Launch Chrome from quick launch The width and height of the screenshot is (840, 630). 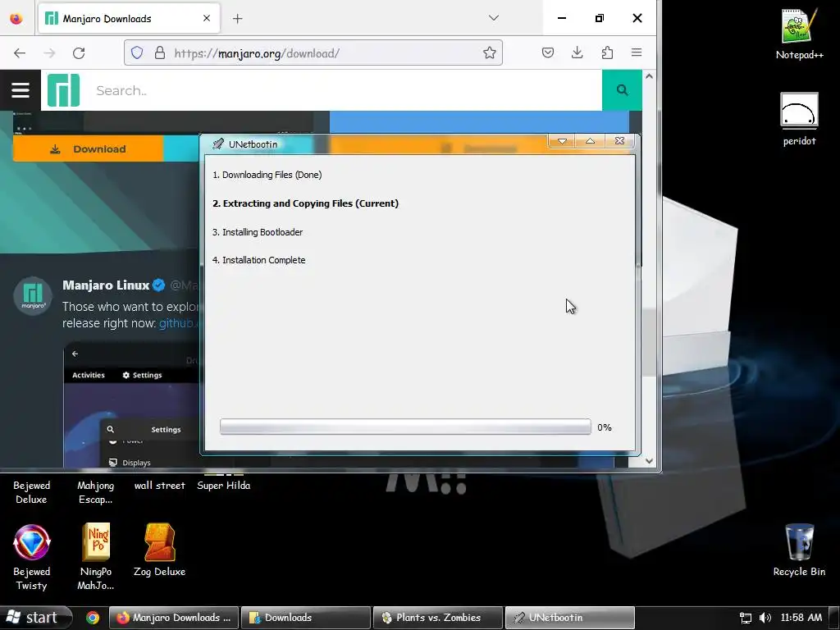[93, 618]
